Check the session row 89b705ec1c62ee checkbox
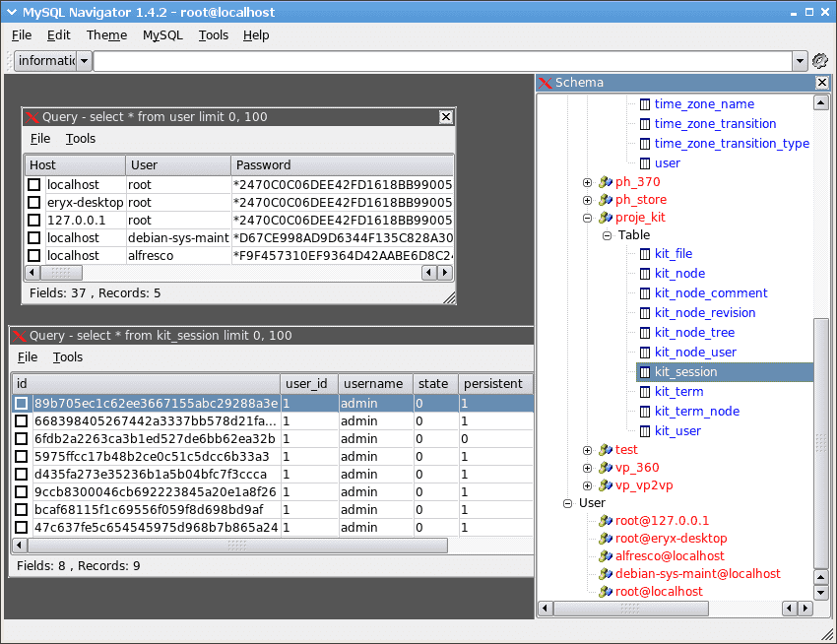837x644 pixels. [22, 403]
